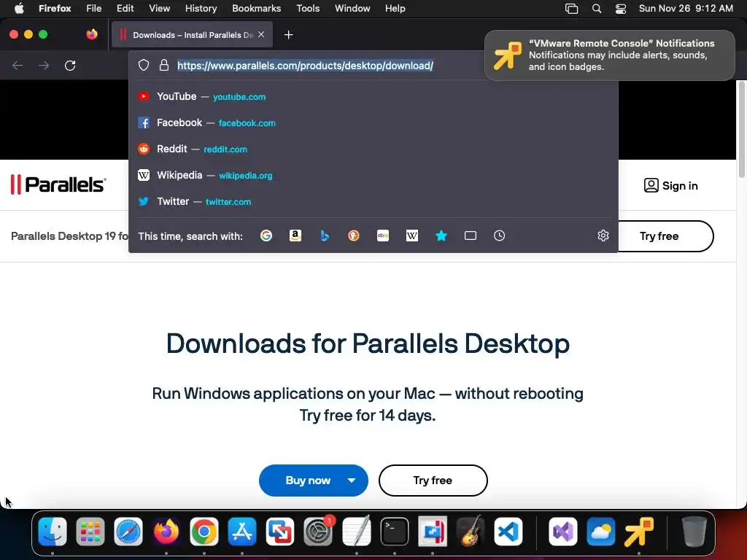This screenshot has width=747, height=560.
Task: Select the Bing search shortcut icon
Action: click(325, 236)
